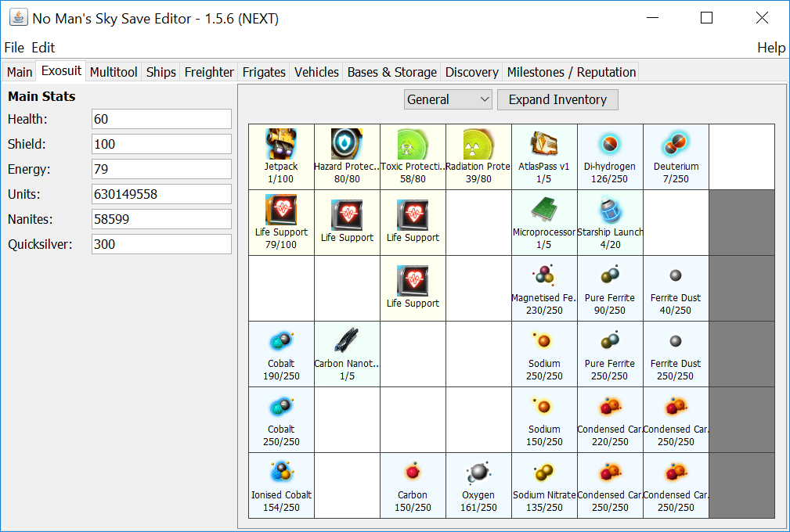Select Life Support module left of Magnetised Ferrite
The image size is (790, 532).
tap(413, 289)
